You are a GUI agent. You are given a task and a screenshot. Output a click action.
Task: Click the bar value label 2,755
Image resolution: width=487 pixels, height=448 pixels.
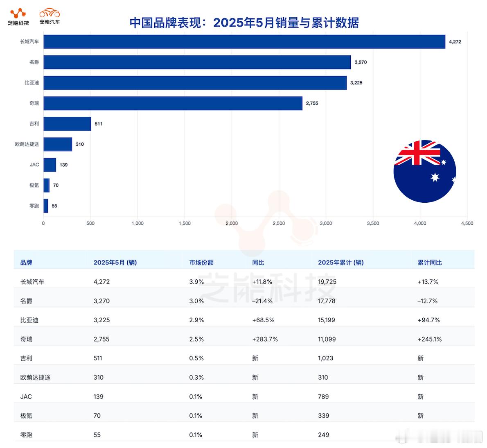(312, 103)
